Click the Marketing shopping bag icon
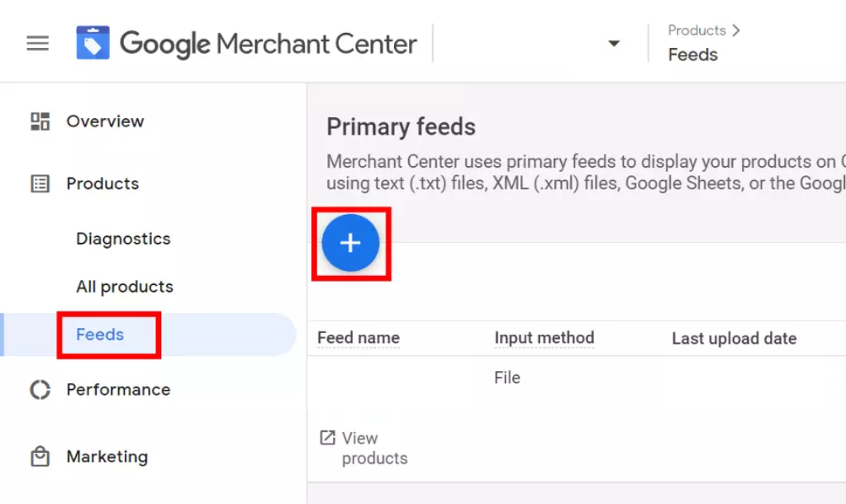Image resolution: width=846 pixels, height=504 pixels. tap(40, 457)
